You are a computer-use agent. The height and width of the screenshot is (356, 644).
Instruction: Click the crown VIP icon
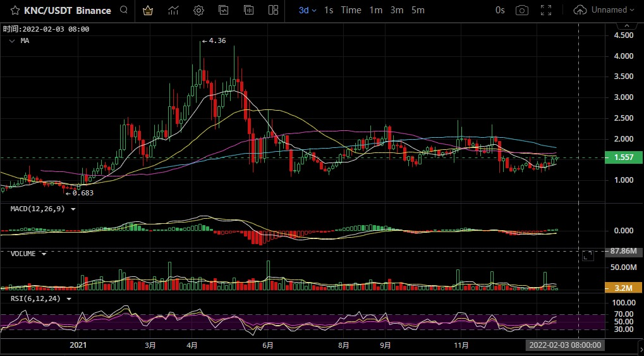[148, 10]
